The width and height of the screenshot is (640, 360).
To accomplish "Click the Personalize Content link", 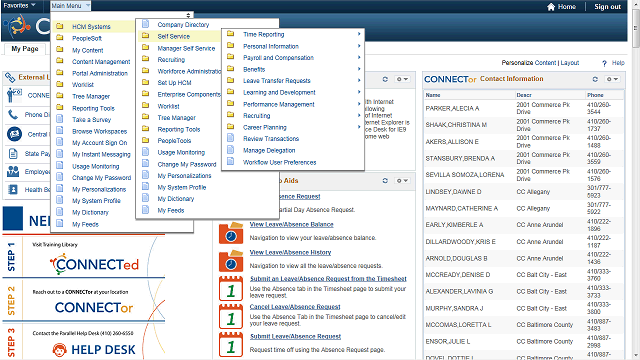I will coord(529,63).
